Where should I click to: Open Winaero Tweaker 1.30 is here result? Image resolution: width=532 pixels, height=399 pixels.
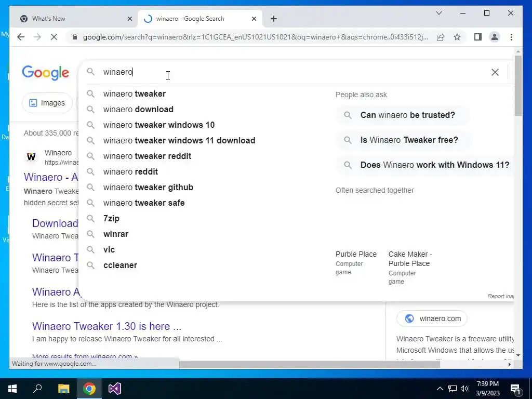[107, 326]
